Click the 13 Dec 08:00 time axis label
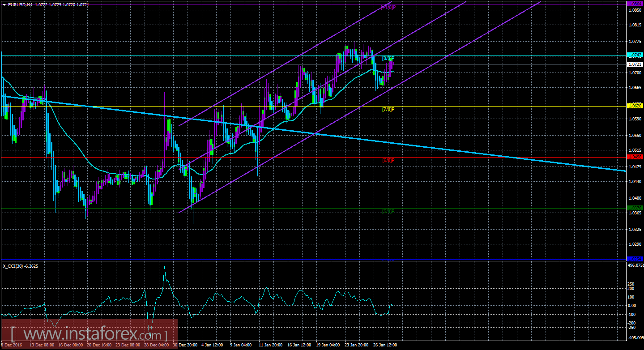Image resolution: width=644 pixels, height=350 pixels. tap(42, 345)
